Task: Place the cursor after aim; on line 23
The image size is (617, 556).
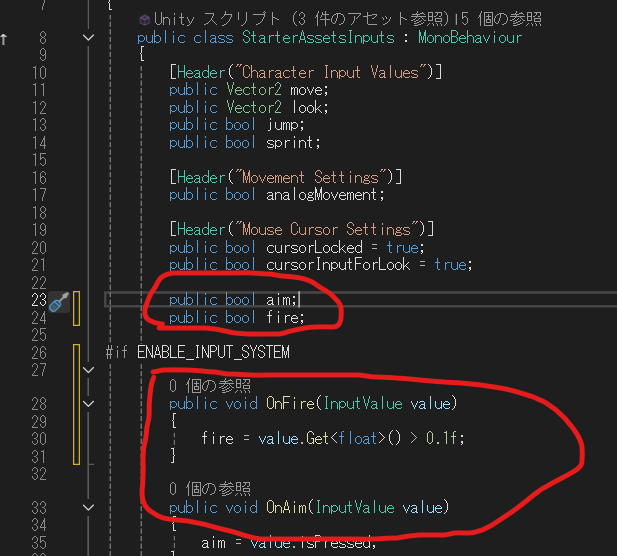Action: point(299,300)
